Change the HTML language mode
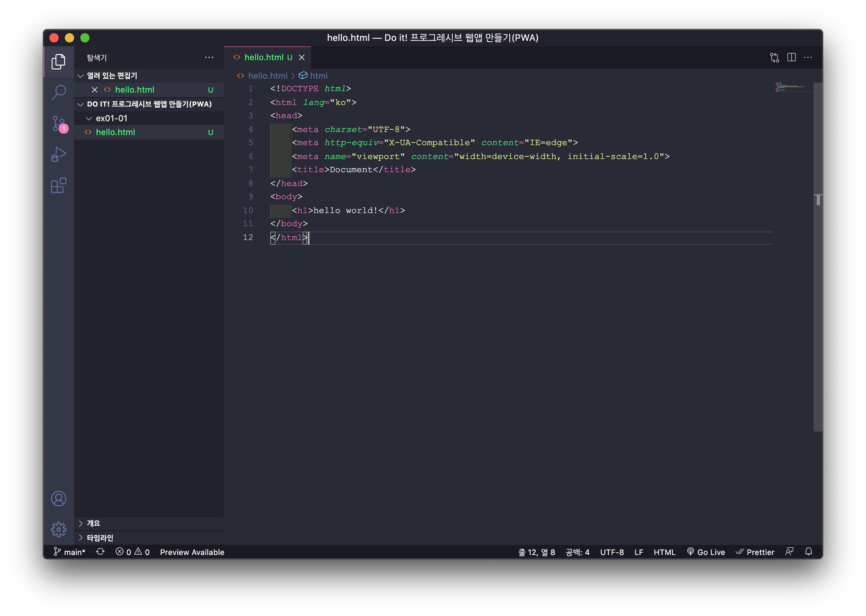The image size is (866, 616). [664, 552]
